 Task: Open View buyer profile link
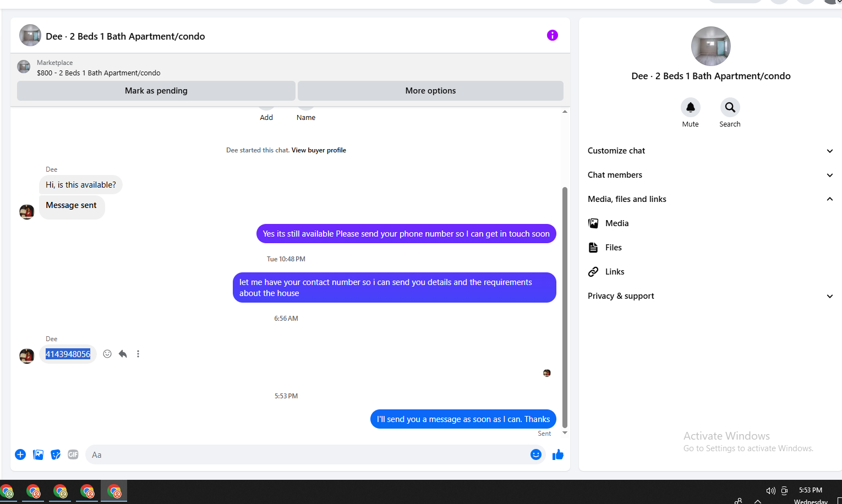coord(319,150)
